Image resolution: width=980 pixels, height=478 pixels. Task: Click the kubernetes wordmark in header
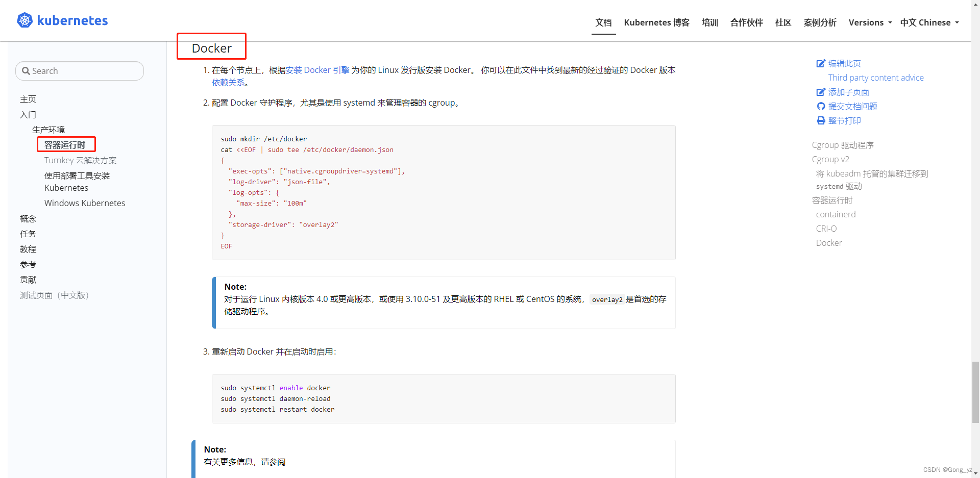coord(72,20)
